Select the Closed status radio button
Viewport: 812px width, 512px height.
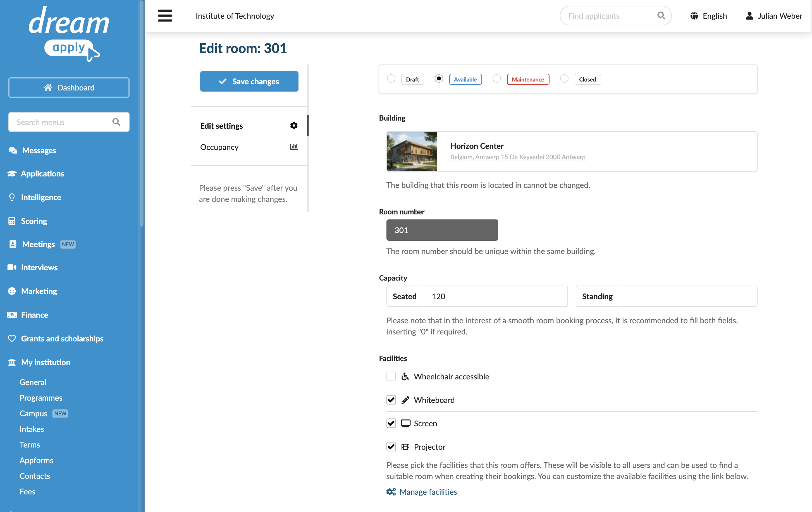pyautogui.click(x=564, y=78)
